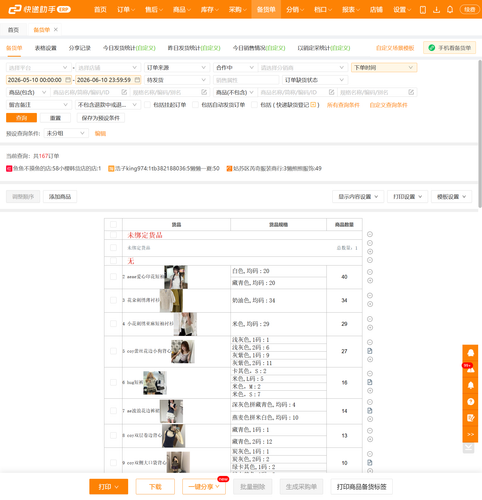
Task: Open the 售后 top menu
Action: point(154,9)
